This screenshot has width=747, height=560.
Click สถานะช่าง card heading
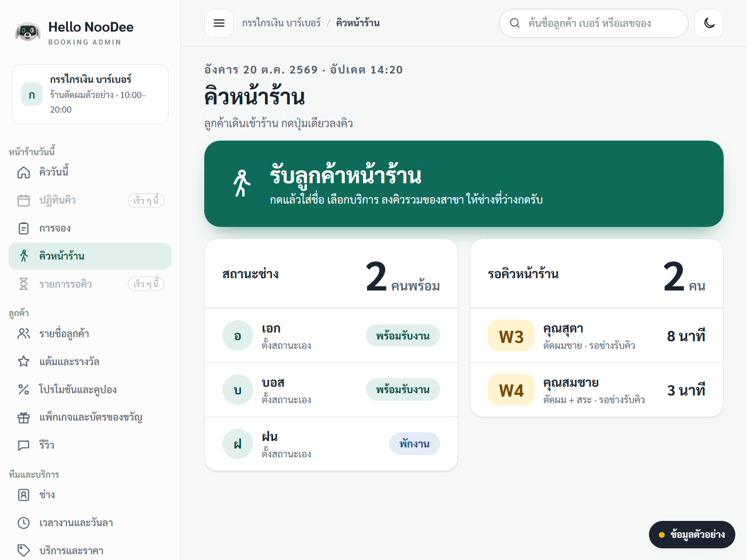click(x=250, y=274)
